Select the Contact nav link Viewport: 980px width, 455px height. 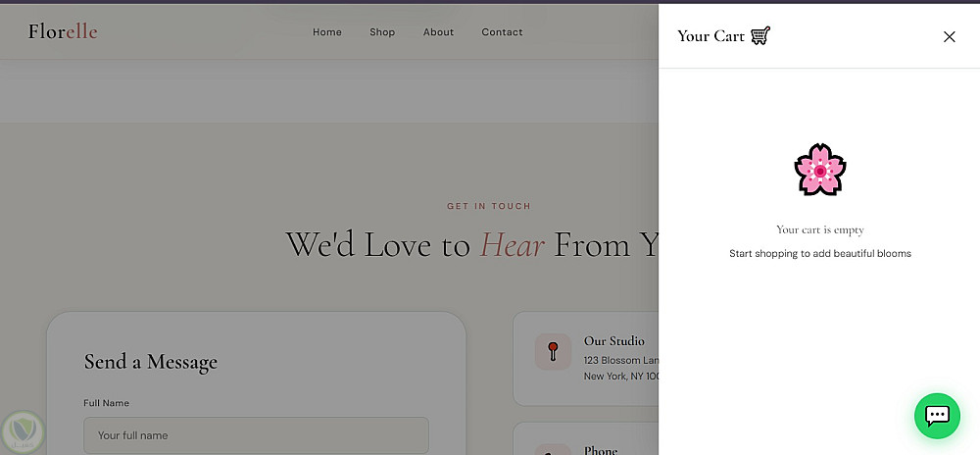coord(502,32)
